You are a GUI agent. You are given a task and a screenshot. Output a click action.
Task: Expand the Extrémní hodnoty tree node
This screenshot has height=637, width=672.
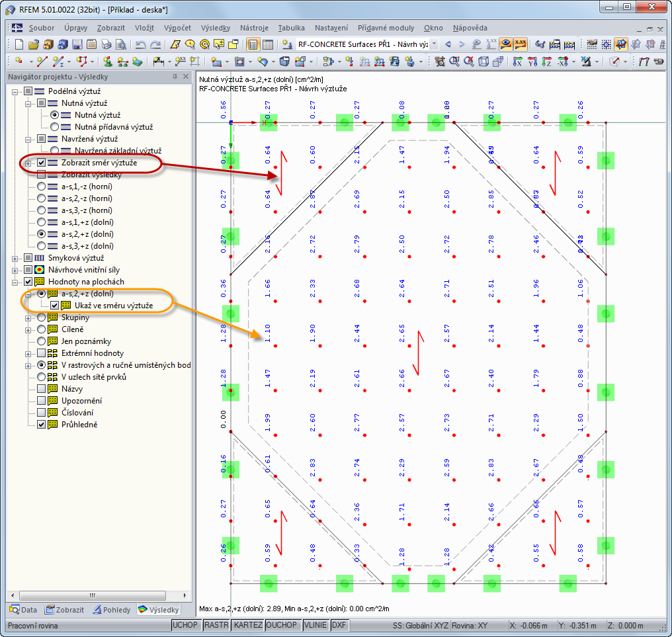[x=28, y=354]
